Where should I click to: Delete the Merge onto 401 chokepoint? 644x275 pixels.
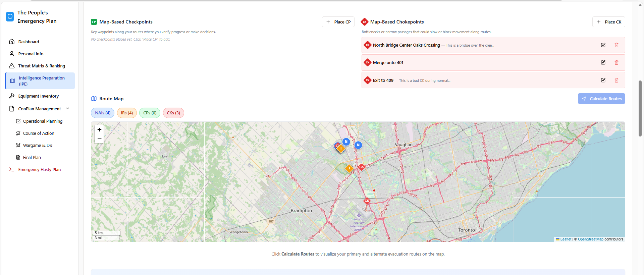pyautogui.click(x=616, y=62)
